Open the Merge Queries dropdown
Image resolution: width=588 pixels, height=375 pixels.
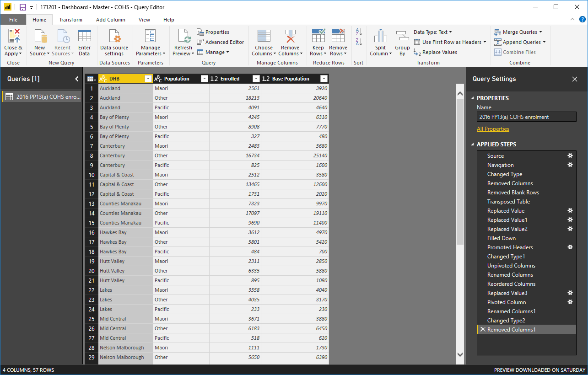[x=518, y=32]
